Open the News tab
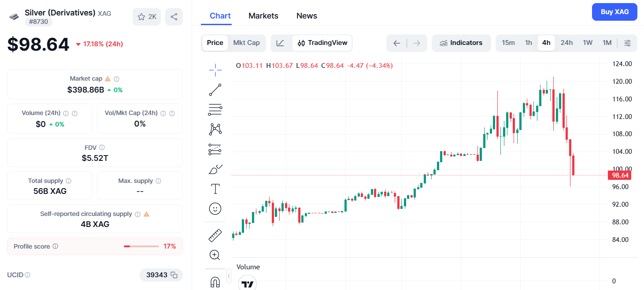Screen dimensions: 644x290 [307, 16]
